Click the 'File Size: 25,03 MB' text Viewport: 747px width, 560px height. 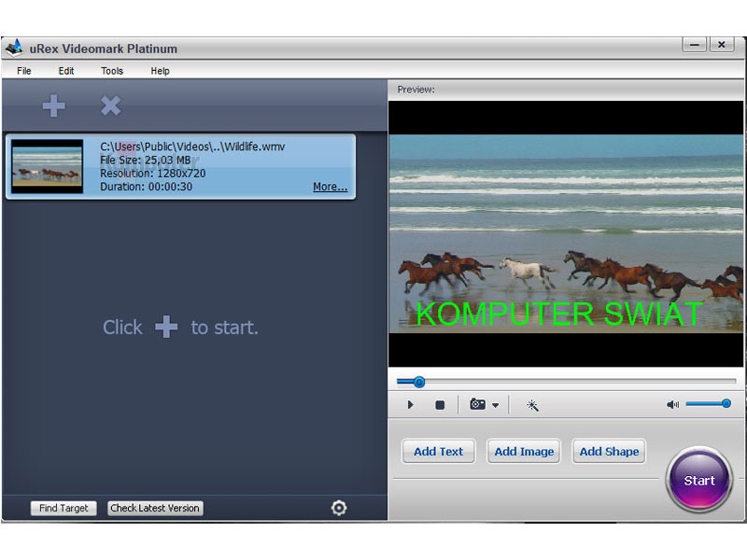point(145,160)
